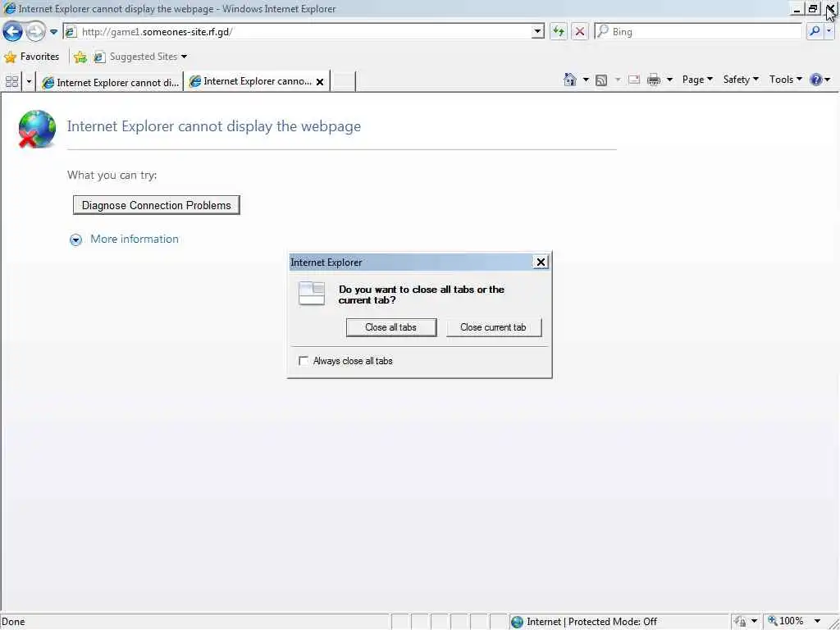Open the Tools menu
The height and width of the screenshot is (630, 840).
coord(785,80)
